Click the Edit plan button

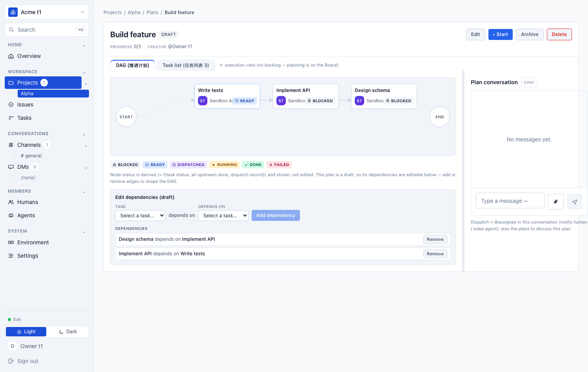tap(475, 34)
